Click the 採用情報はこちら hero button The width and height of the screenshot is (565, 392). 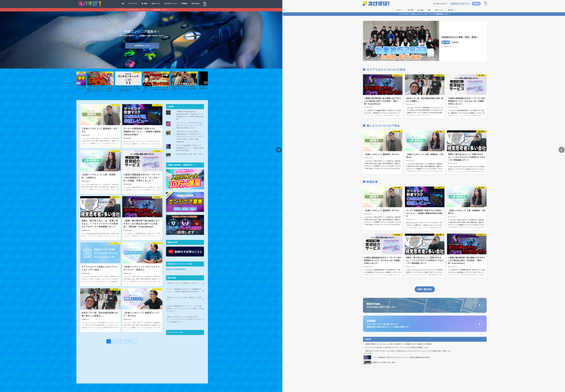click(142, 46)
